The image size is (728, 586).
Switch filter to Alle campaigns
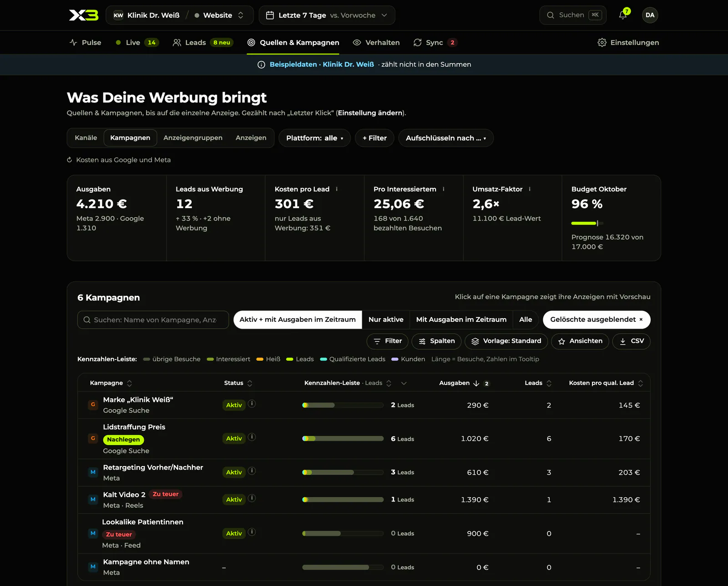(526, 320)
